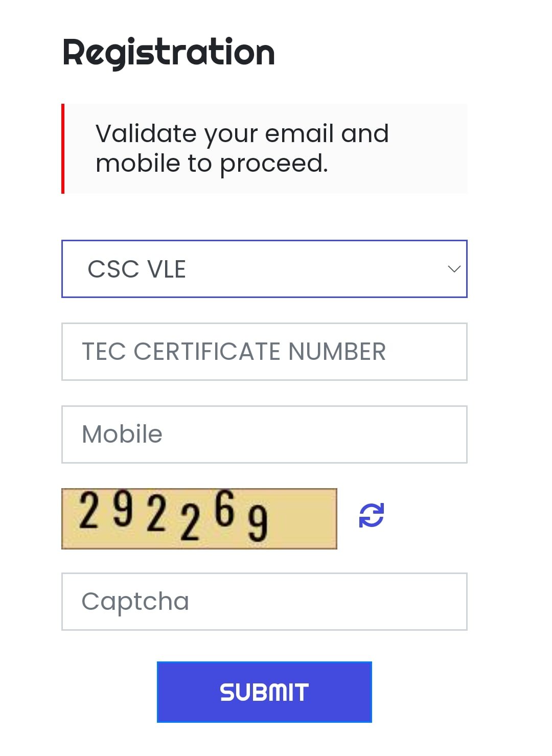Click the CSC VLE selected option text

click(x=136, y=269)
